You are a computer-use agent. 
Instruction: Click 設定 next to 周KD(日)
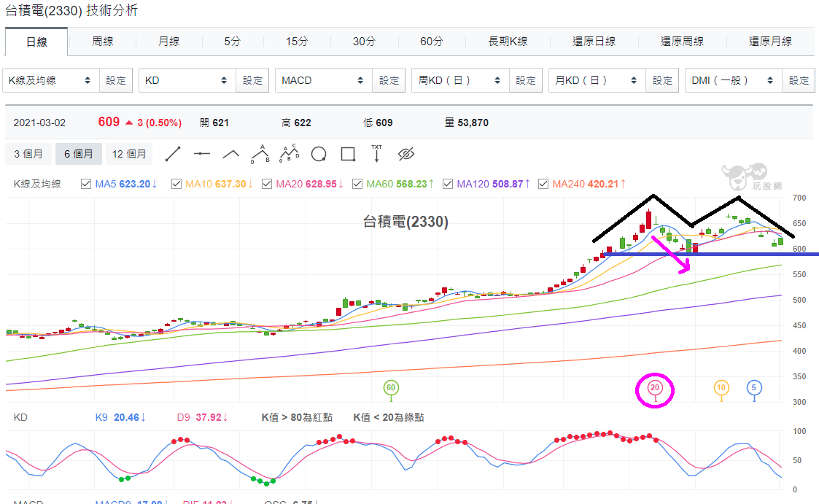pyautogui.click(x=525, y=80)
